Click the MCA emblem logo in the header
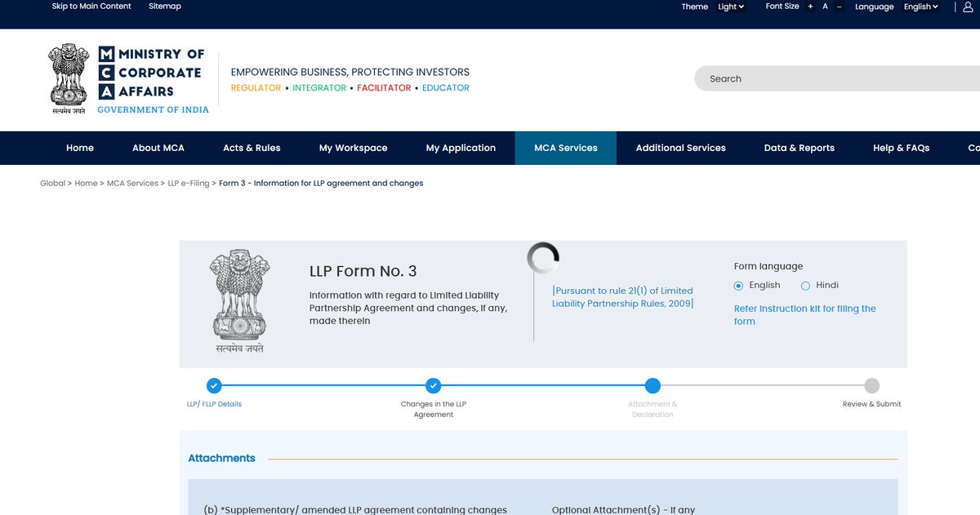 coord(69,79)
